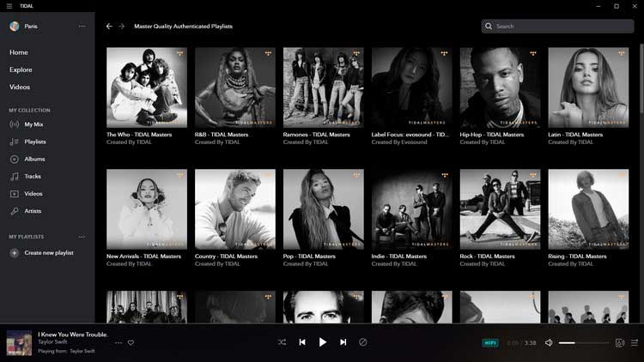Viewport: 644px width, 362px height.
Task: Open Playlists in My Collection
Action: [x=35, y=142]
